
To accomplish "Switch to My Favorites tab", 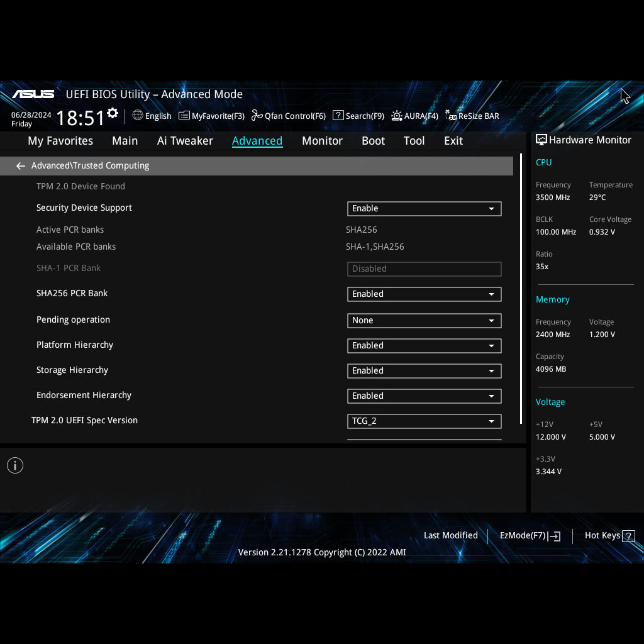I will point(60,141).
